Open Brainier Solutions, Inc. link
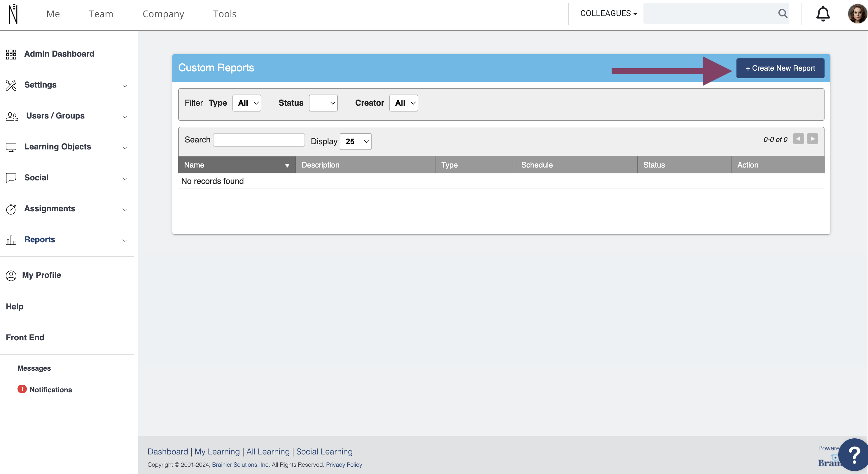The width and height of the screenshot is (868, 474). (241, 465)
